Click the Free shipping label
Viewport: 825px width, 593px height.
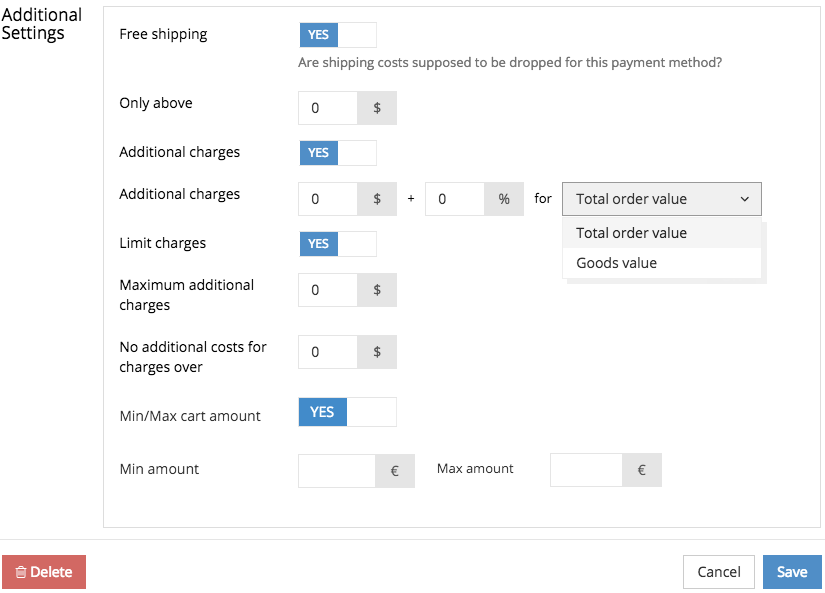tap(163, 34)
